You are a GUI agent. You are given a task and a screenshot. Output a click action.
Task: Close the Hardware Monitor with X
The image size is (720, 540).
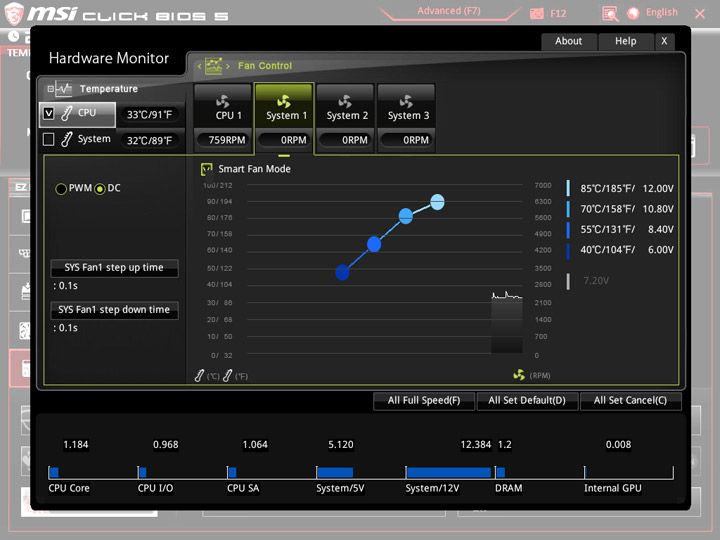point(664,41)
